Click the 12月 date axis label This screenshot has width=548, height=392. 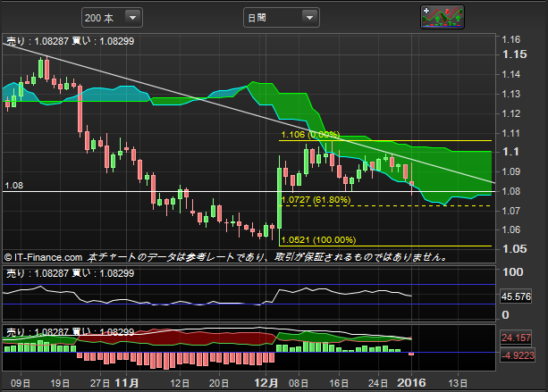[x=266, y=383]
